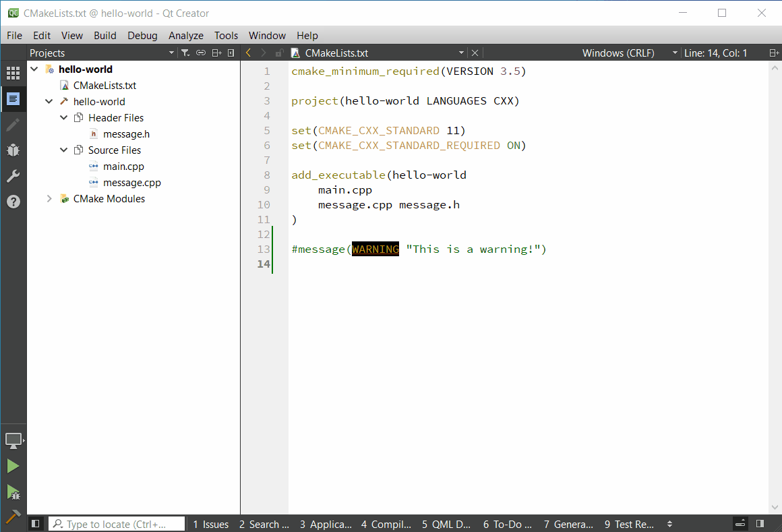The width and height of the screenshot is (782, 532).
Task: Run the project with the green play button
Action: pyautogui.click(x=13, y=466)
